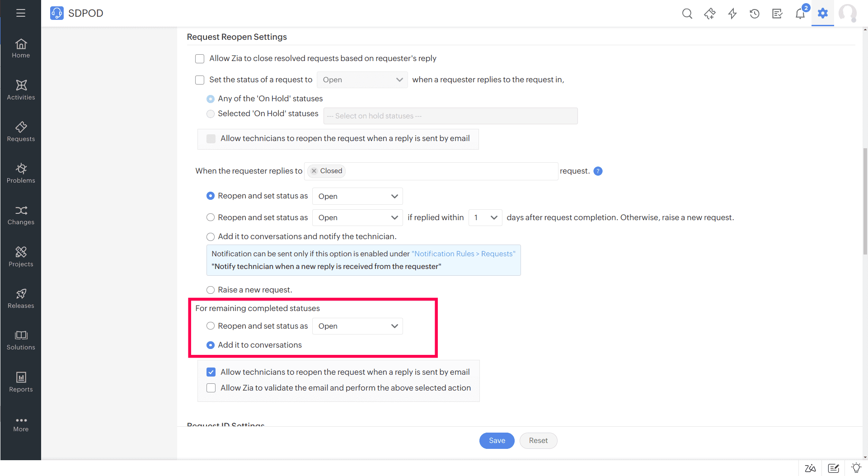Open the notifications bell icon
This screenshot has height=476, width=868.
click(x=800, y=14)
